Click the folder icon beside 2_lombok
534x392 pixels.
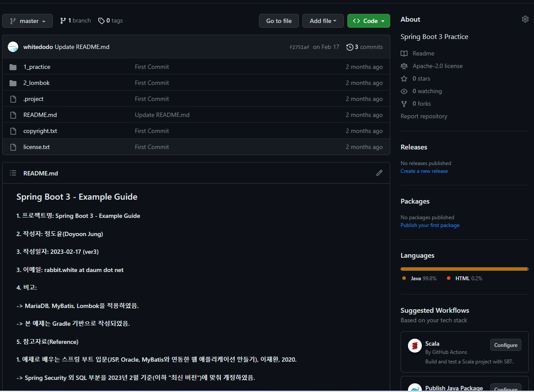click(x=13, y=83)
